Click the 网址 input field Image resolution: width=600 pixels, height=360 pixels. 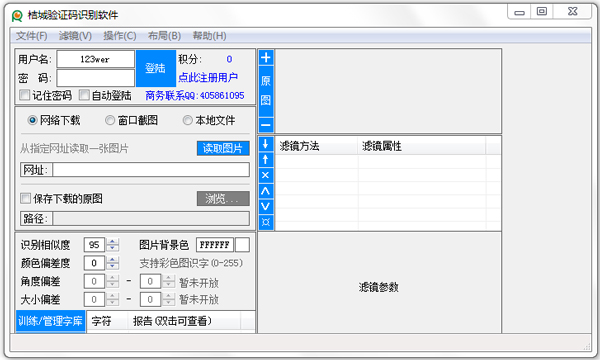151,169
